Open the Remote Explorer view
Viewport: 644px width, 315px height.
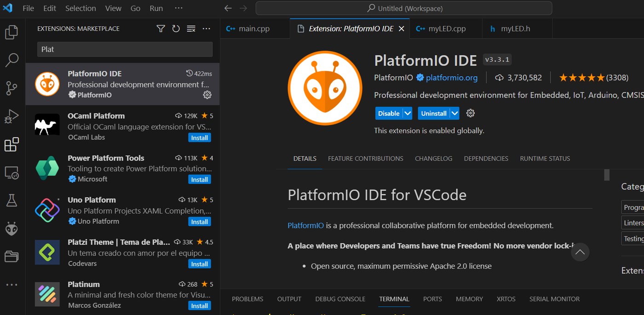coord(11,173)
